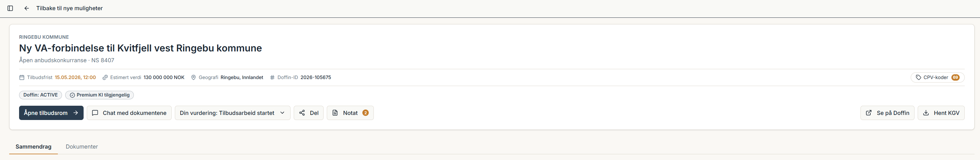Open the Notat button with 2 notes
The image size is (980, 160).
coord(350,113)
